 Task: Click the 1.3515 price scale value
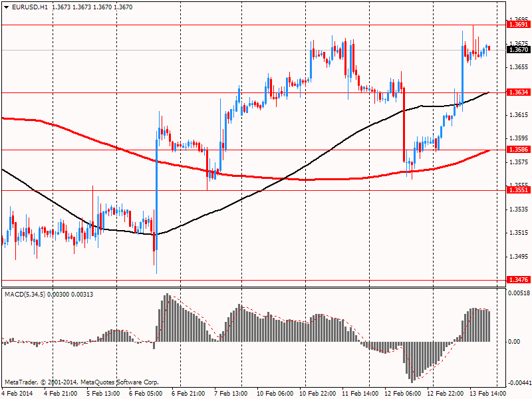pos(519,233)
